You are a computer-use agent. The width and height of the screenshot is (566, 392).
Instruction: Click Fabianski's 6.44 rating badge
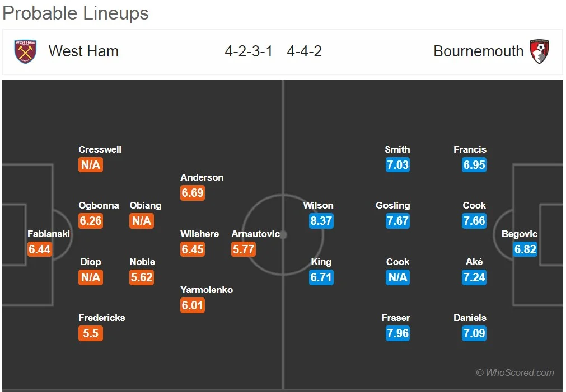tap(40, 249)
